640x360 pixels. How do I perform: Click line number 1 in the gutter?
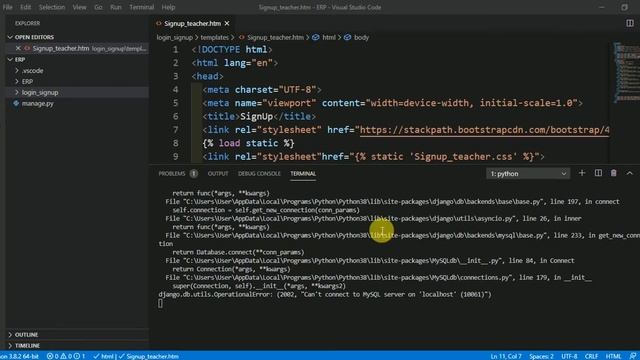(x=176, y=50)
